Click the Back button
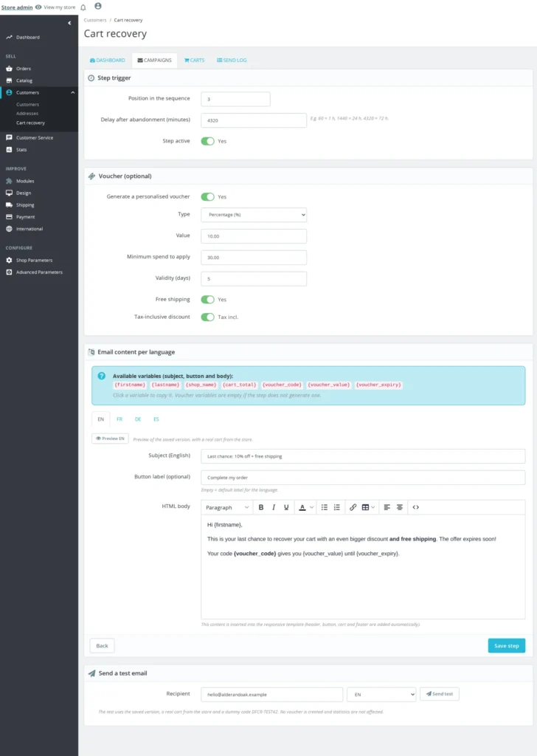This screenshot has width=537, height=756. coord(102,645)
